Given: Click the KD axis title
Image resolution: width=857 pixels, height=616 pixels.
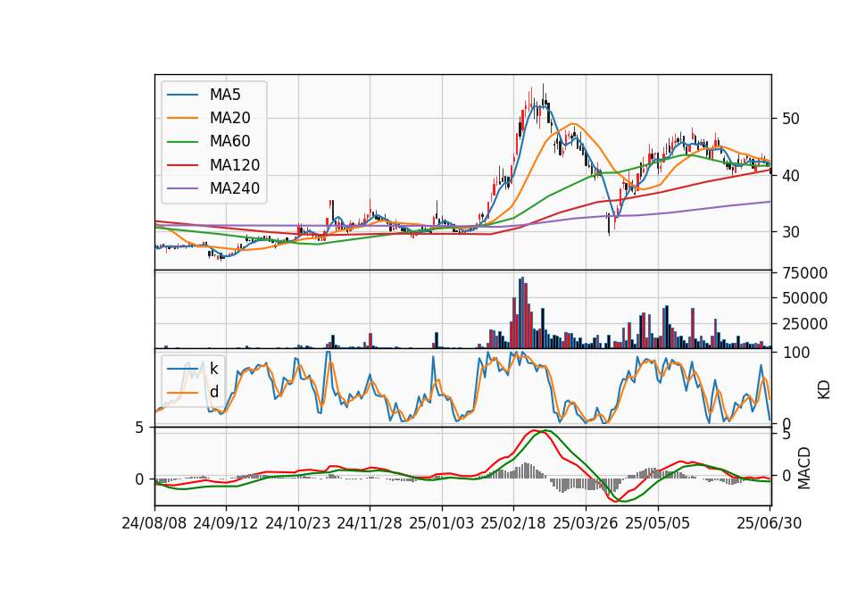Looking at the screenshot, I should [x=824, y=389].
